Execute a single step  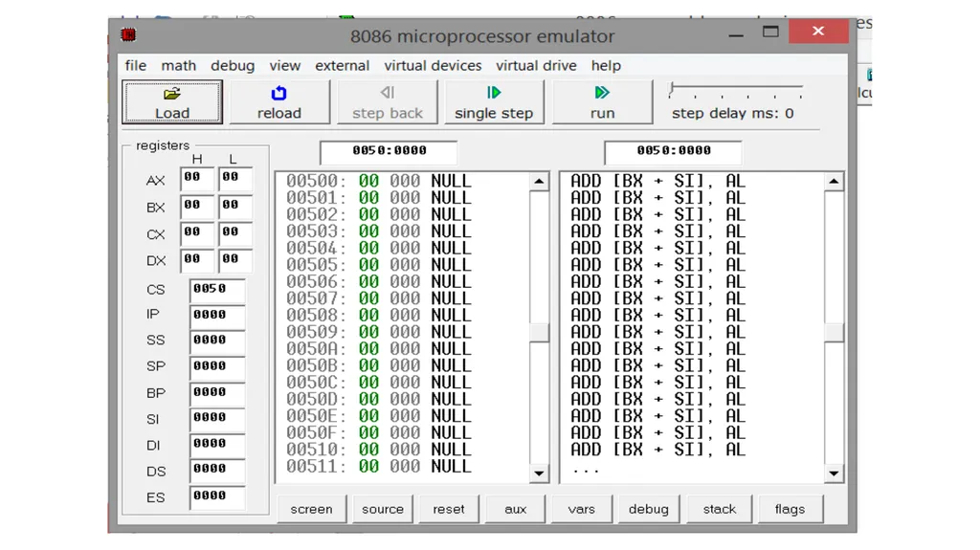click(494, 102)
